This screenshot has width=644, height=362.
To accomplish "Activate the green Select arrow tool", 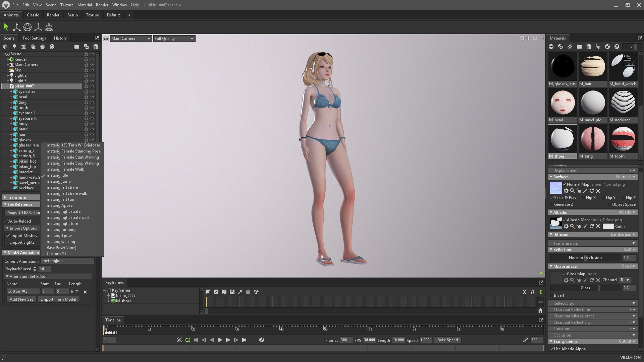I will pos(6,27).
